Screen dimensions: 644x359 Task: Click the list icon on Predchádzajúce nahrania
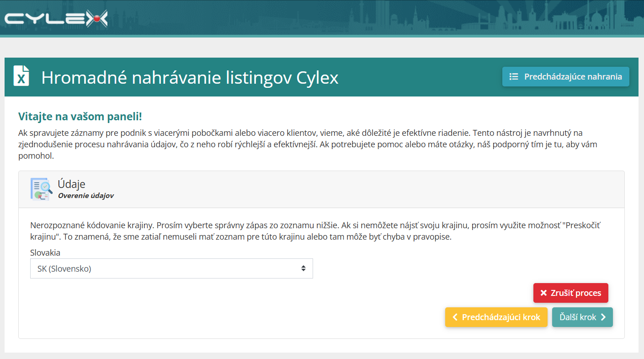(x=514, y=77)
